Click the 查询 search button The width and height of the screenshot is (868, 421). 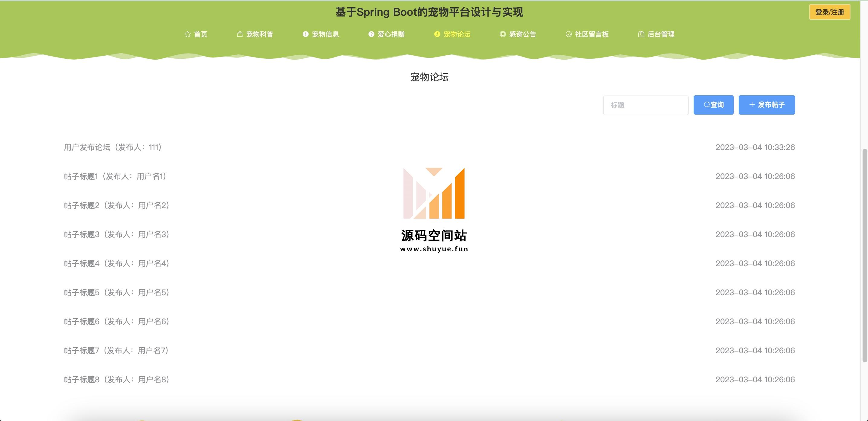point(713,105)
